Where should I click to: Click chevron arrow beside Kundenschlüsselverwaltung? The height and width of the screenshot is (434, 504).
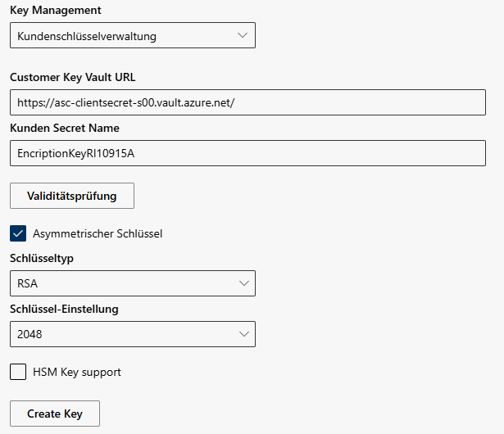click(x=242, y=36)
